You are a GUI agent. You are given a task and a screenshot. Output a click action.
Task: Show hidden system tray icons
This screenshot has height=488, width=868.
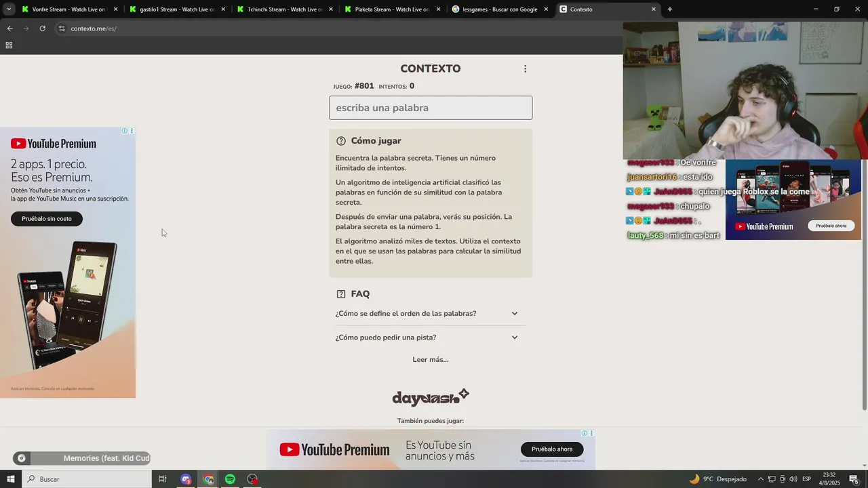pyautogui.click(x=760, y=479)
